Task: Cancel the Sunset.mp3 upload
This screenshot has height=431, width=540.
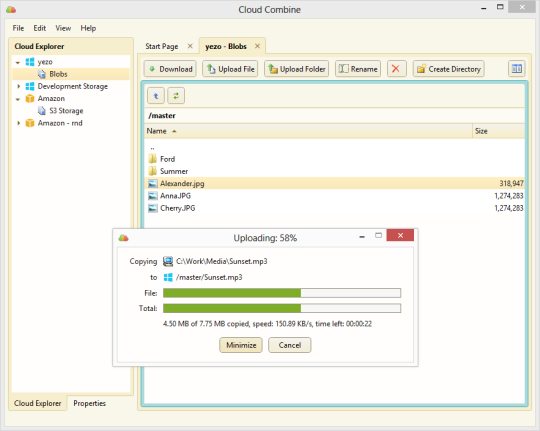Action: click(x=290, y=345)
